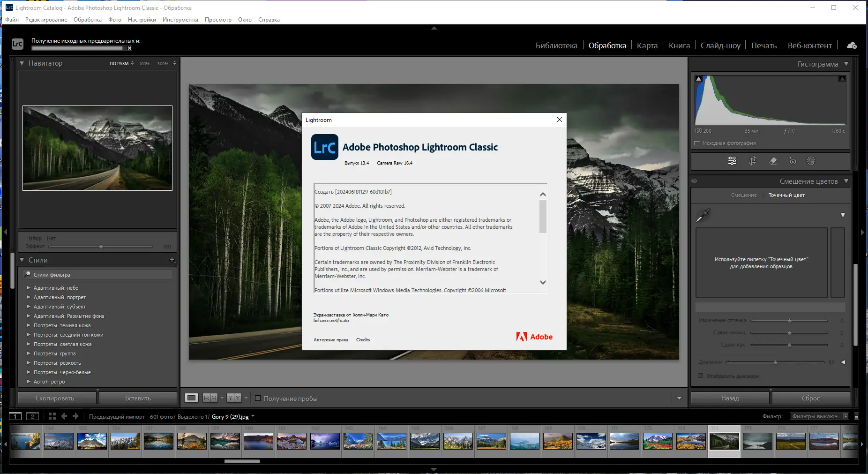Viewport: 868px width, 474px height.
Task: Enable the 'Исходная фотография' checkbox
Action: point(697,143)
